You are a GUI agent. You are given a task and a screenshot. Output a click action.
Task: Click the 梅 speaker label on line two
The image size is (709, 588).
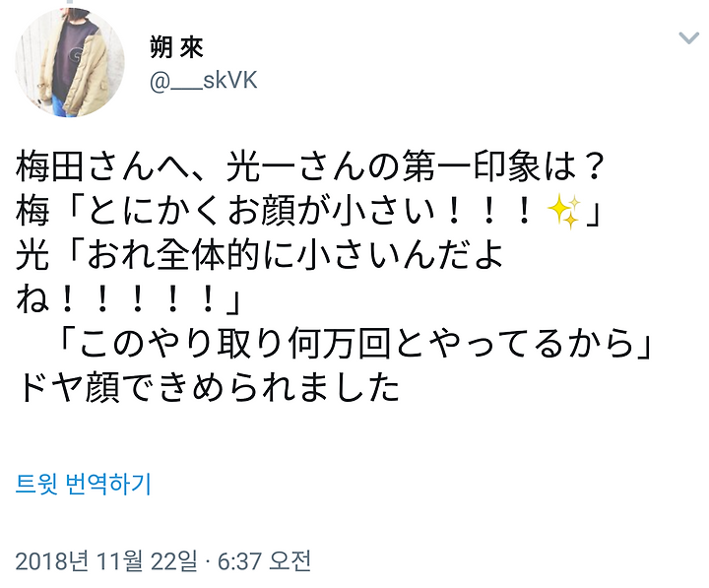tap(32, 211)
